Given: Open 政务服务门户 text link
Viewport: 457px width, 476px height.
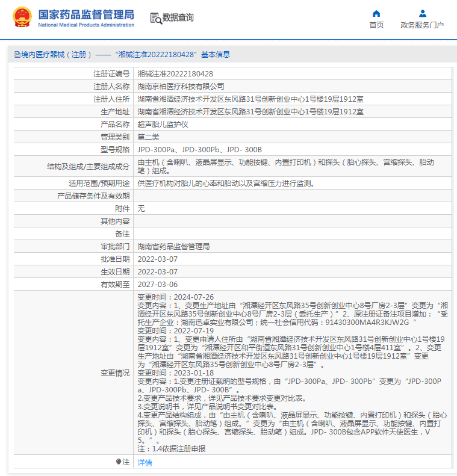Looking at the screenshot, I should pos(423,25).
